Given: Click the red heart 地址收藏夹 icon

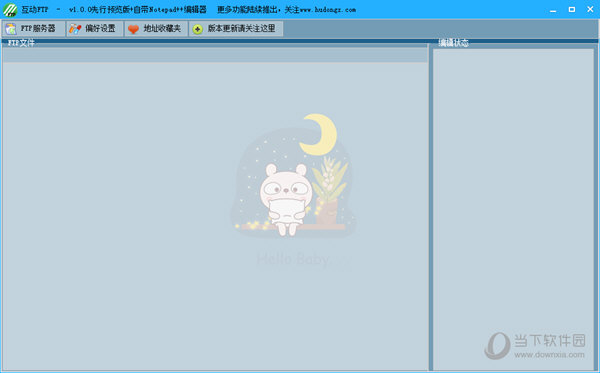Looking at the screenshot, I should pos(133,29).
